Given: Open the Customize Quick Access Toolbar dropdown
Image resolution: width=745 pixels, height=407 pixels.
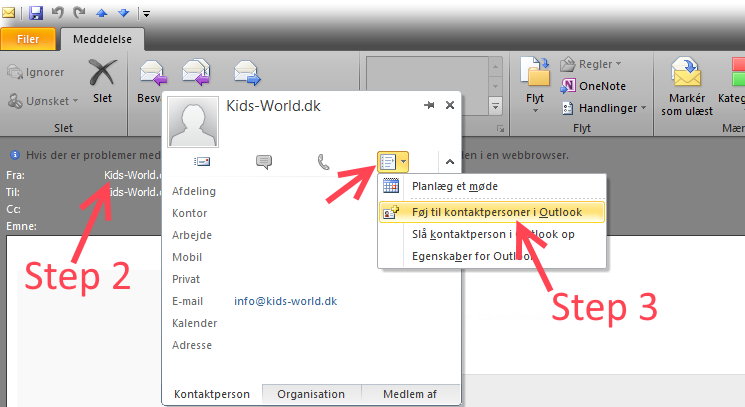Looking at the screenshot, I should (x=146, y=14).
